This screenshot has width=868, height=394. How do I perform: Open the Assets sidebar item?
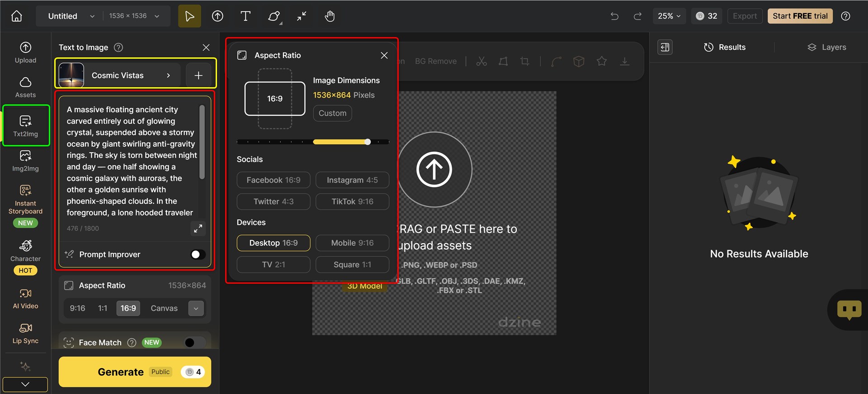pos(25,87)
